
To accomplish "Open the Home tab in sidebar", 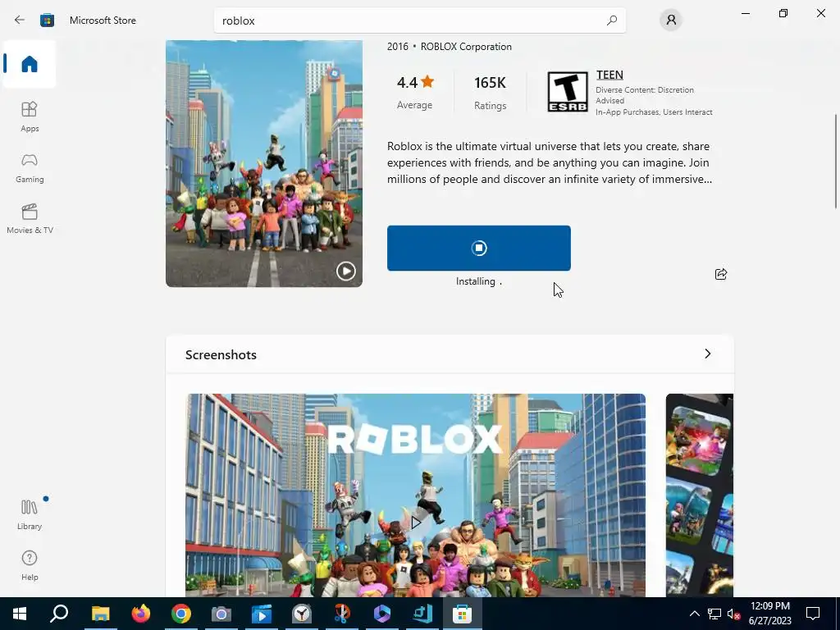I will (30, 64).
